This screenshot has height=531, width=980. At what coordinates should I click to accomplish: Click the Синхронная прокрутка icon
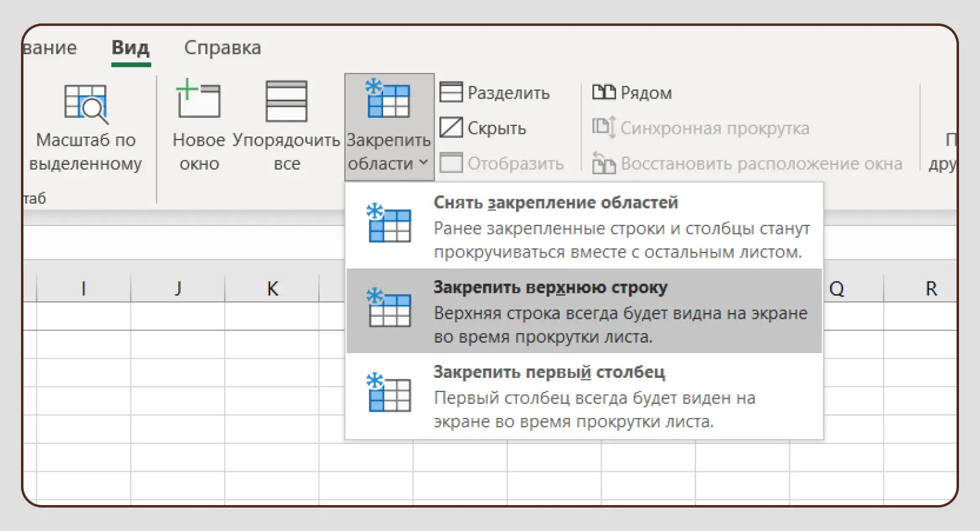tap(604, 127)
